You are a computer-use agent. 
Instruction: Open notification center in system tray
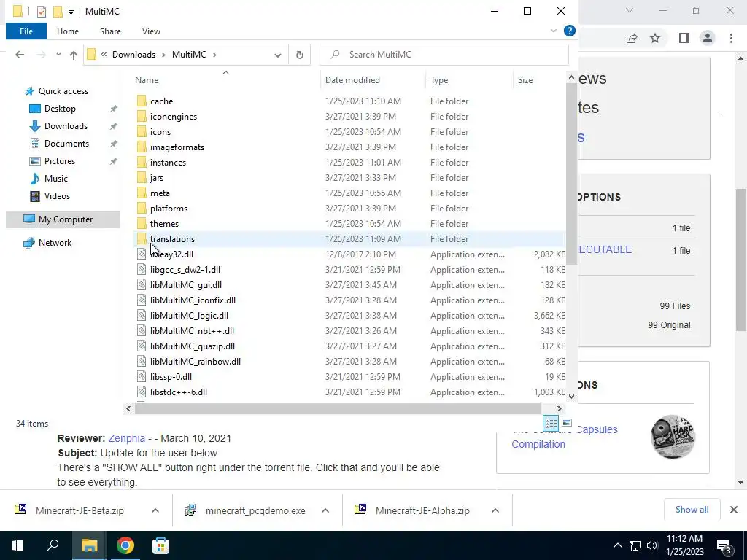click(724, 545)
